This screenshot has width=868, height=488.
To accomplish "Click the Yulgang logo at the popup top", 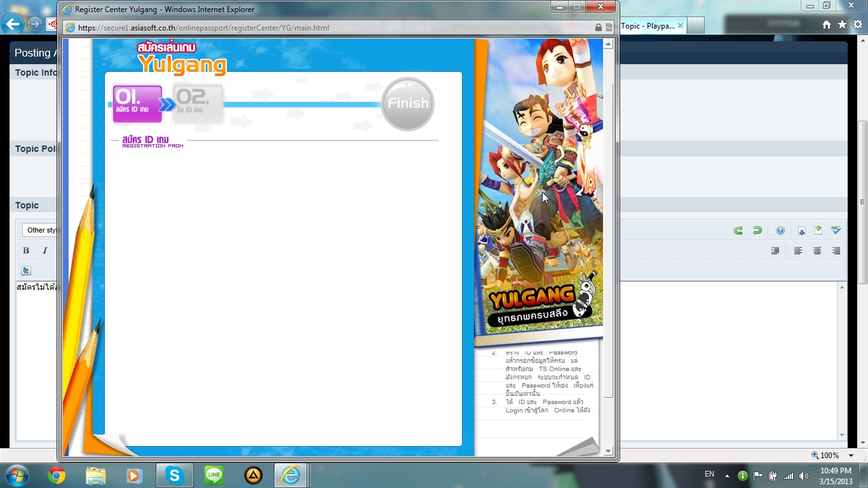I will [181, 59].
